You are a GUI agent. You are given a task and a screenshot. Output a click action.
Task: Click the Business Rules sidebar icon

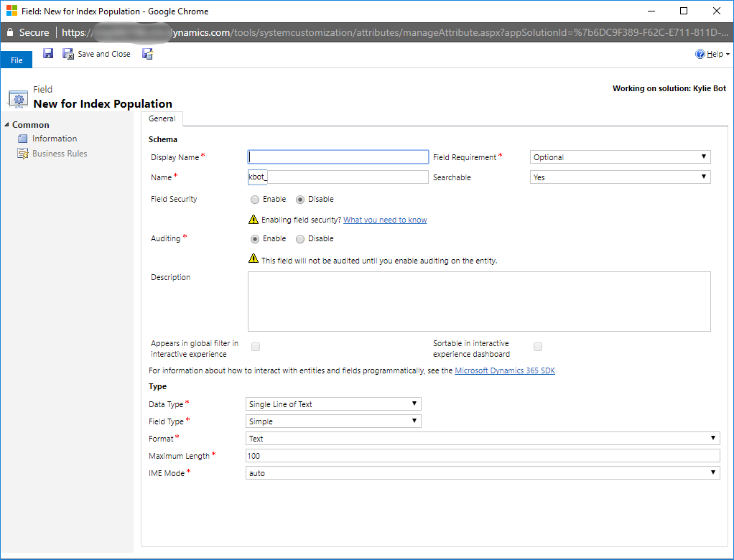23,154
